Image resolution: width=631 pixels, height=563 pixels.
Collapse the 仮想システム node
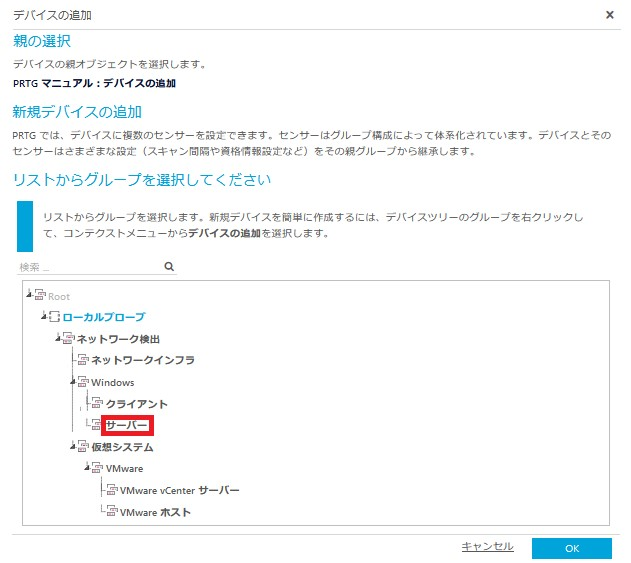point(73,446)
